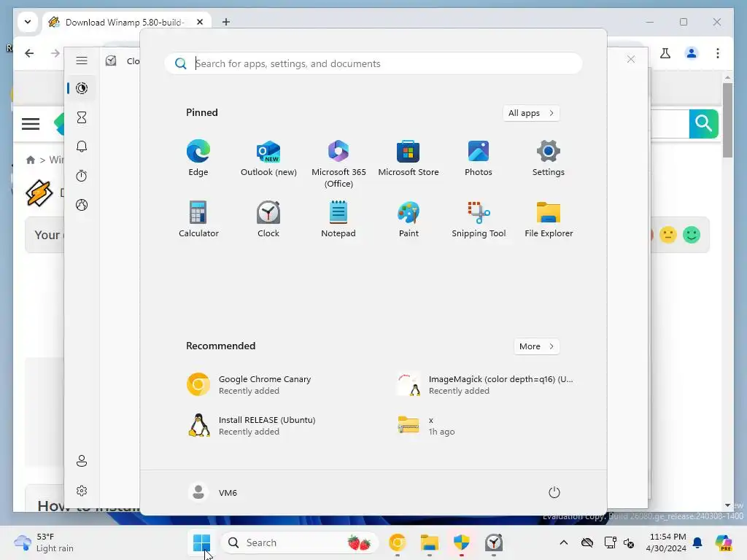Focus the Start menu search field
The image size is (747, 560).
[x=373, y=63]
